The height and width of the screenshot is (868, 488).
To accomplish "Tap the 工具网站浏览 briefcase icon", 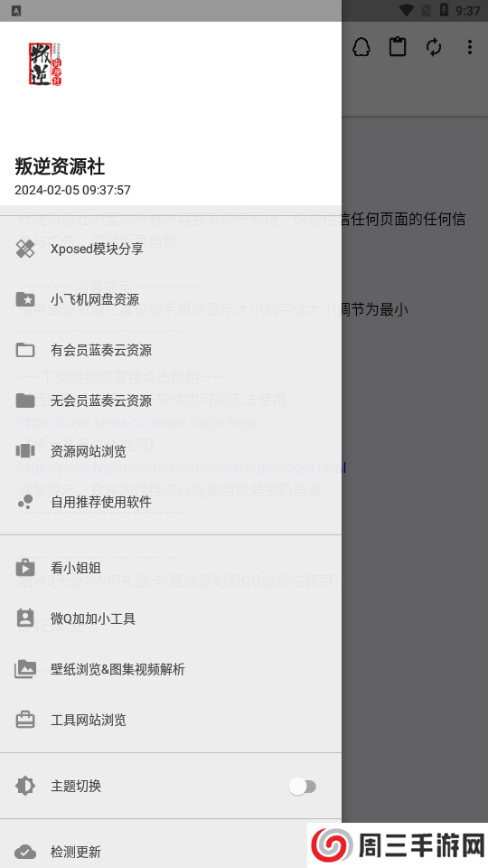I will 25,720.
